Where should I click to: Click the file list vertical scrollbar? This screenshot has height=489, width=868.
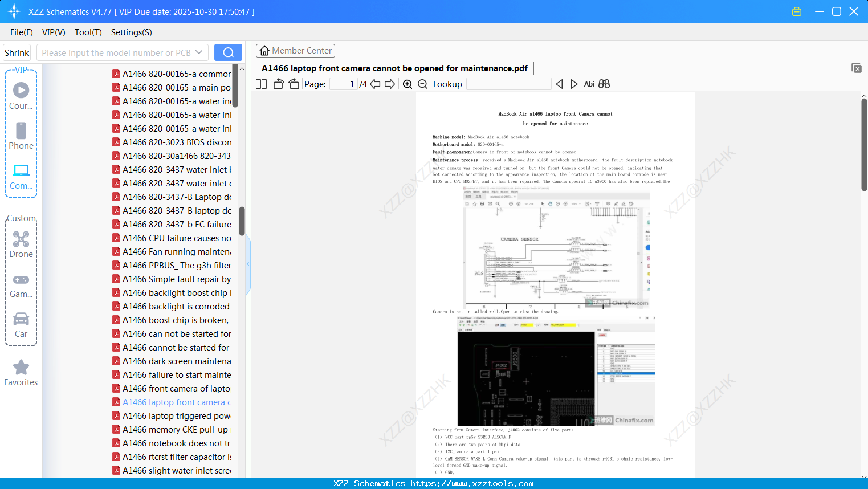[x=242, y=221]
